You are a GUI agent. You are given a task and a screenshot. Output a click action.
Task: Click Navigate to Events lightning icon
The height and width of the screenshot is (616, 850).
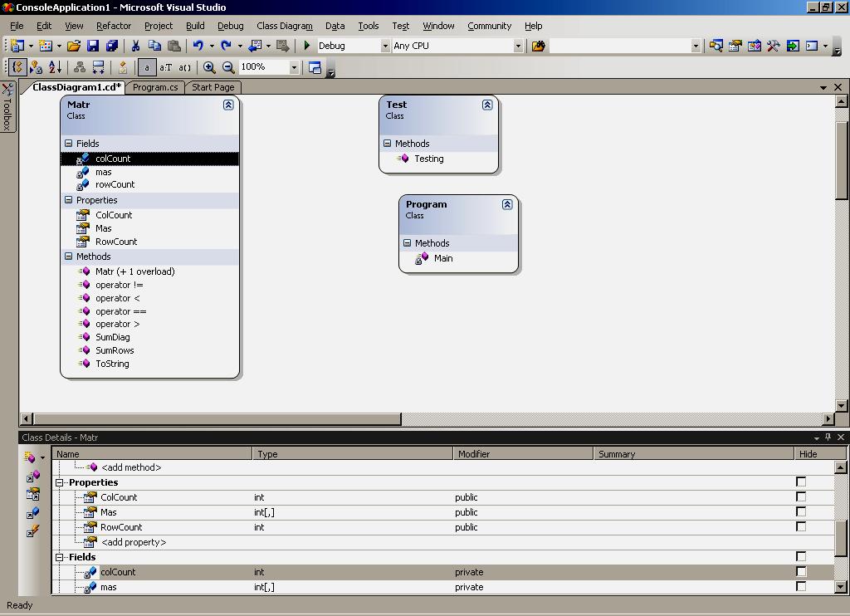pyautogui.click(x=33, y=530)
